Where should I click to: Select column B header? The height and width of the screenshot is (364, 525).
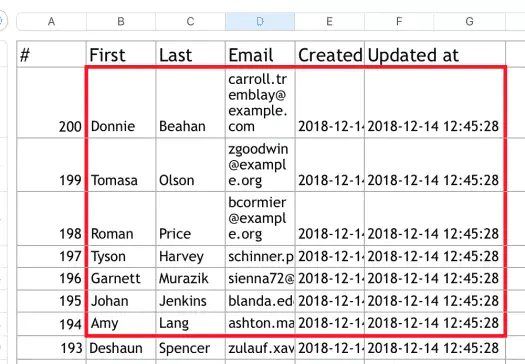tap(121, 21)
